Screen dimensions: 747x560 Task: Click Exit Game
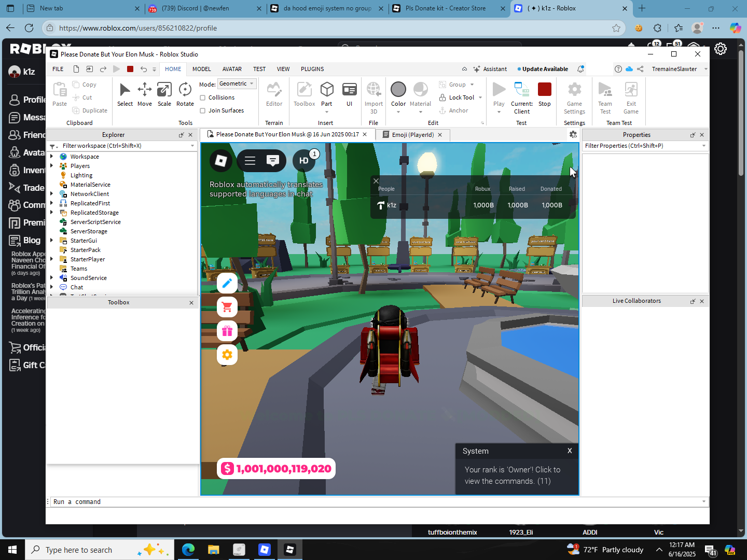pyautogui.click(x=631, y=98)
